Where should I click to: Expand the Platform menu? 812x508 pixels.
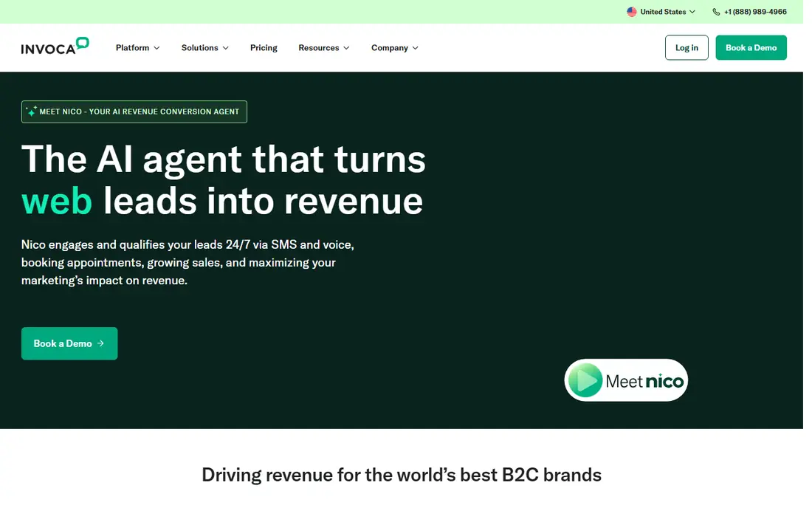coord(138,48)
